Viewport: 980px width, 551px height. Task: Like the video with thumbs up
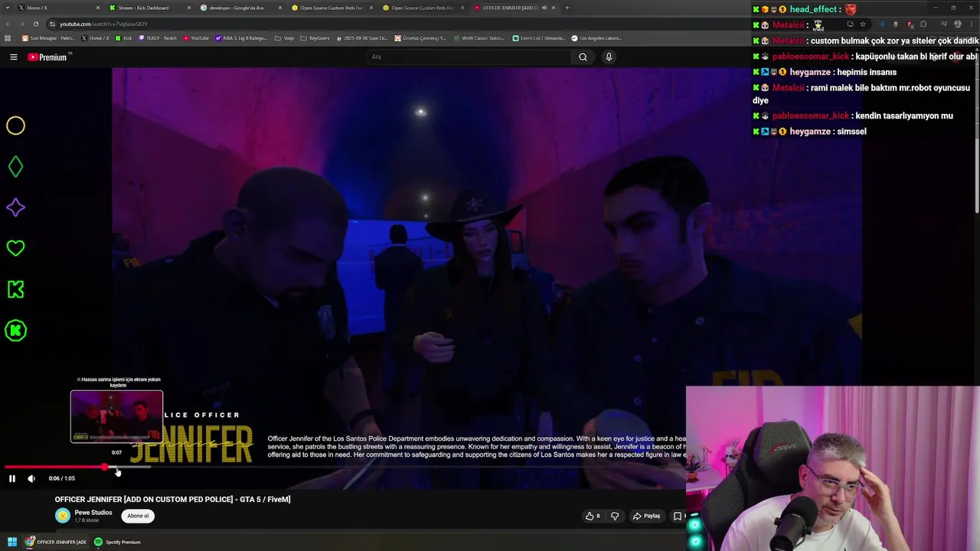point(593,516)
